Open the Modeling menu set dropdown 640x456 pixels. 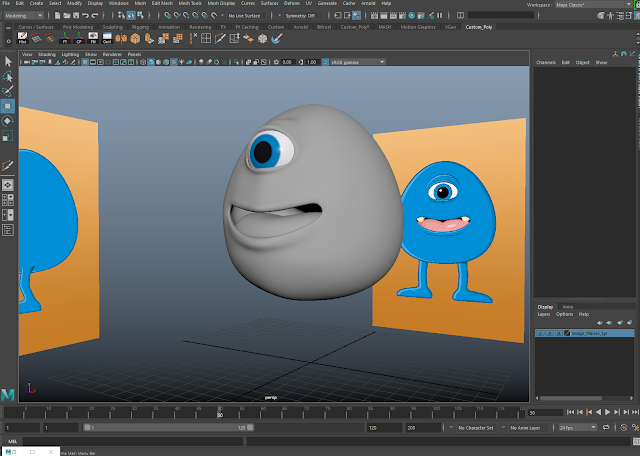click(x=24, y=16)
